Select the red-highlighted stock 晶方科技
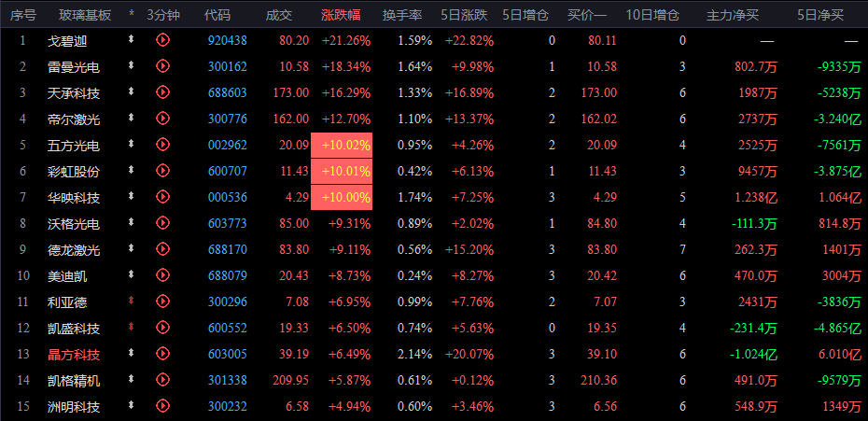 coord(74,355)
